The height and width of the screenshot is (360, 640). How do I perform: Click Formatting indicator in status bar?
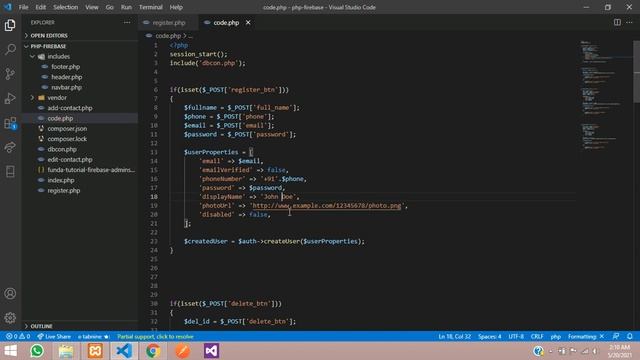[586, 337]
